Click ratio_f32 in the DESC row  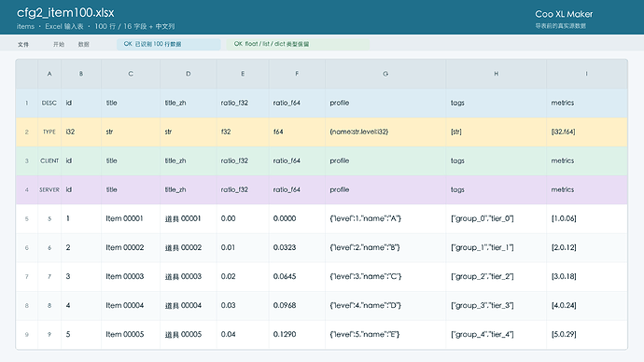pyautogui.click(x=243, y=103)
